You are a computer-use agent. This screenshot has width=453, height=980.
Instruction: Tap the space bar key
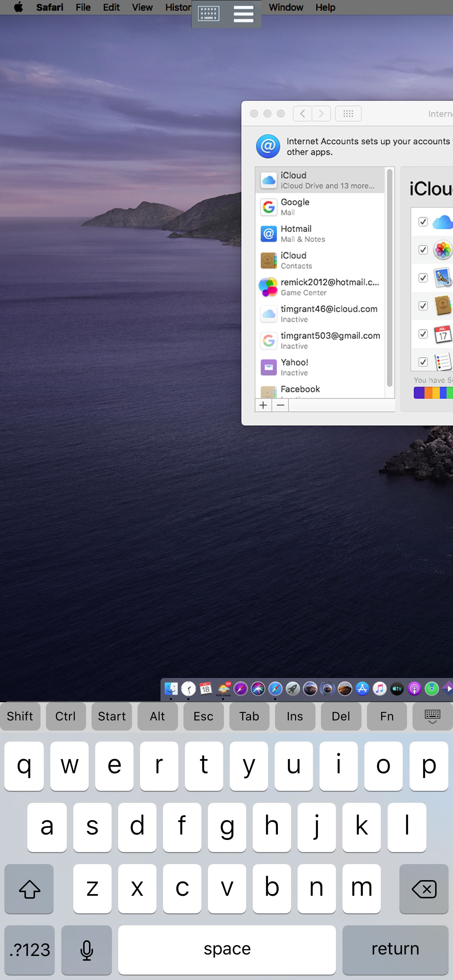pos(227,950)
